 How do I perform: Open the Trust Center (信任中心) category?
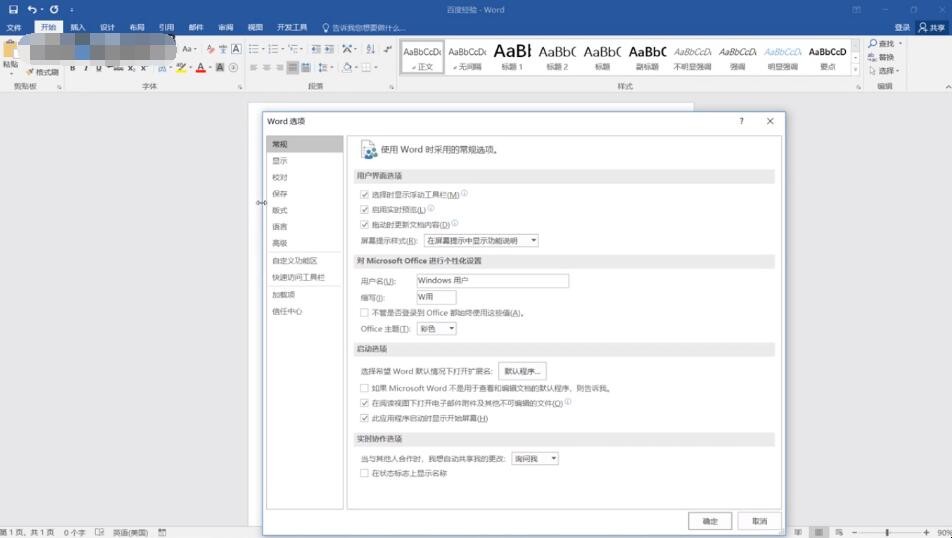tap(287, 311)
